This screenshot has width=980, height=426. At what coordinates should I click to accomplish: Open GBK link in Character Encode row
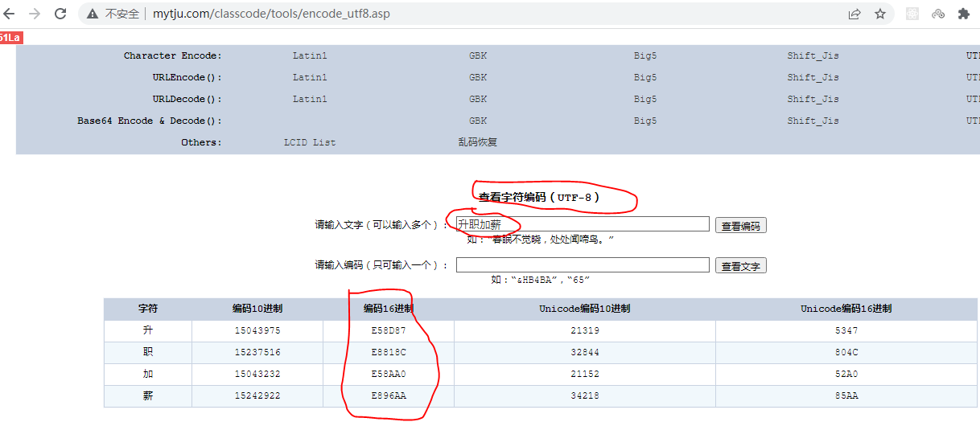coord(478,55)
